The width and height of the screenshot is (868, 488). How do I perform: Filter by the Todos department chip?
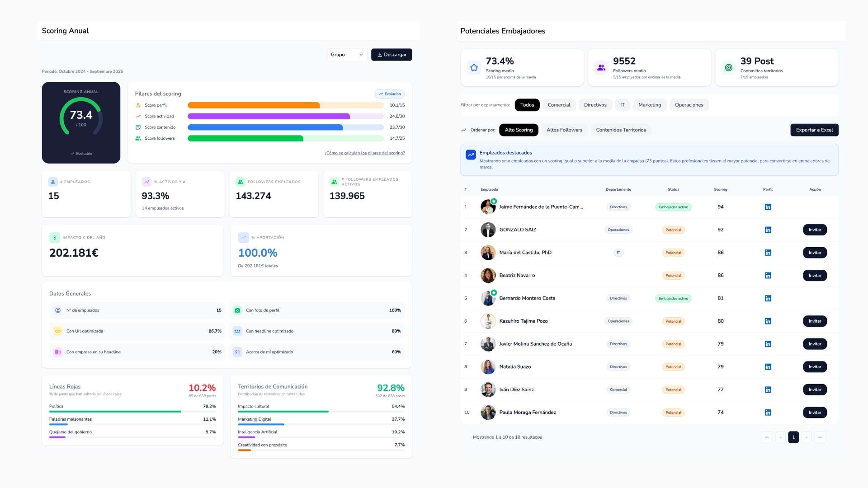tap(527, 105)
